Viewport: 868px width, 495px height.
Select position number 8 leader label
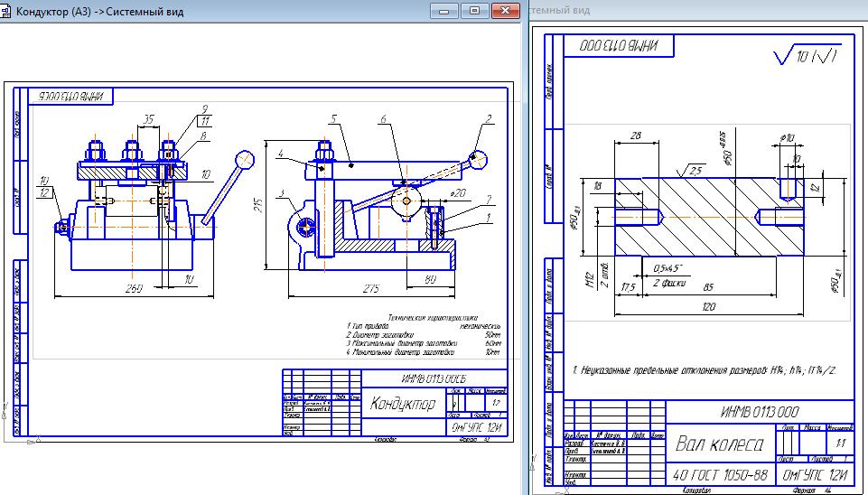click(204, 135)
